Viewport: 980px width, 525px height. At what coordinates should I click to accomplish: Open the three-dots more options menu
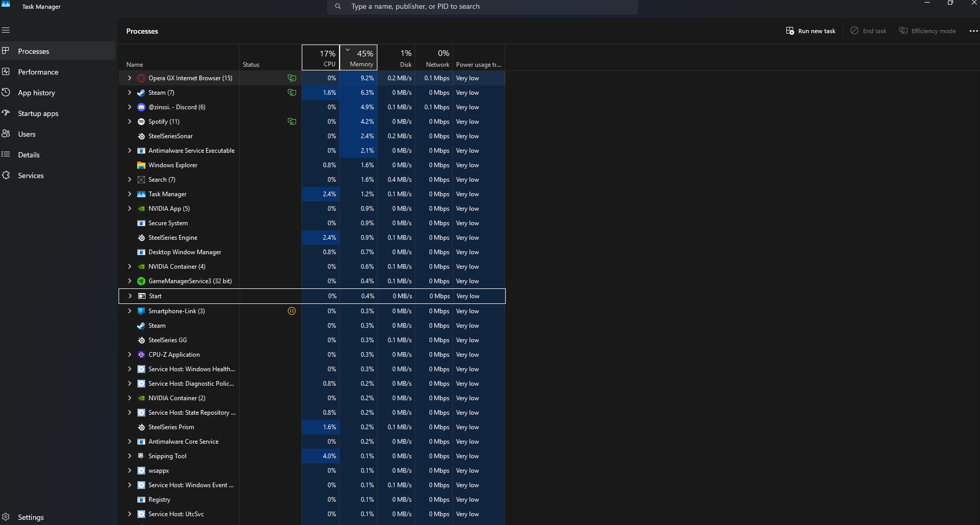pyautogui.click(x=973, y=31)
